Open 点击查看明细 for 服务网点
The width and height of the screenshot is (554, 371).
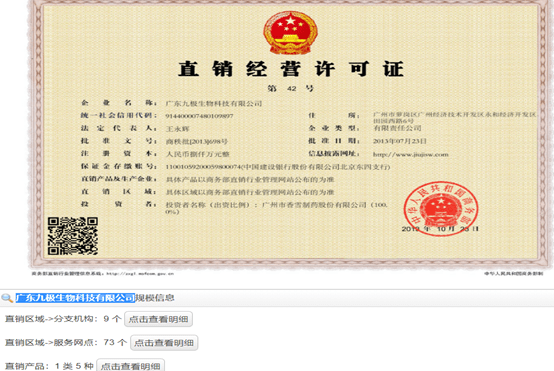click(164, 343)
